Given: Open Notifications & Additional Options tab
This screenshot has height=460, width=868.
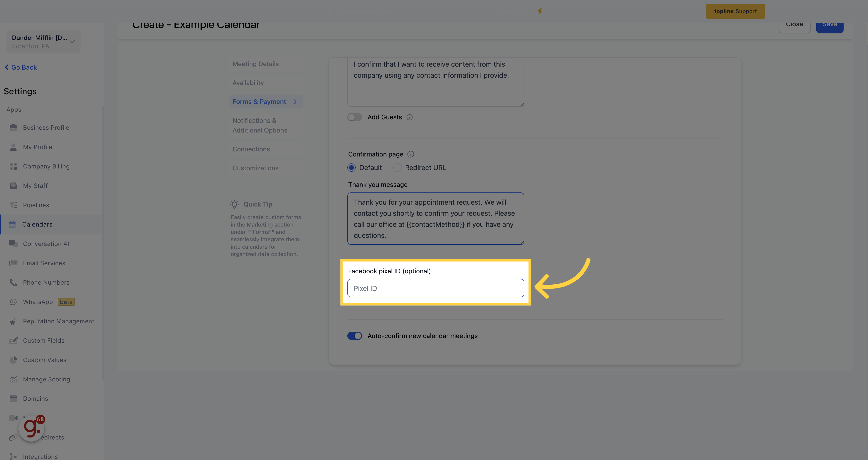Looking at the screenshot, I should [260, 125].
